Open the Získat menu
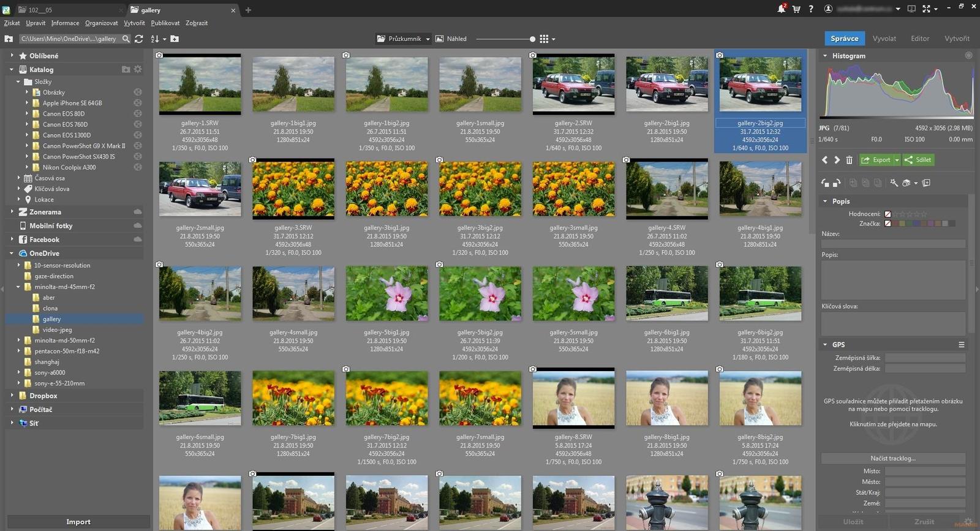The image size is (980, 531). 12,23
